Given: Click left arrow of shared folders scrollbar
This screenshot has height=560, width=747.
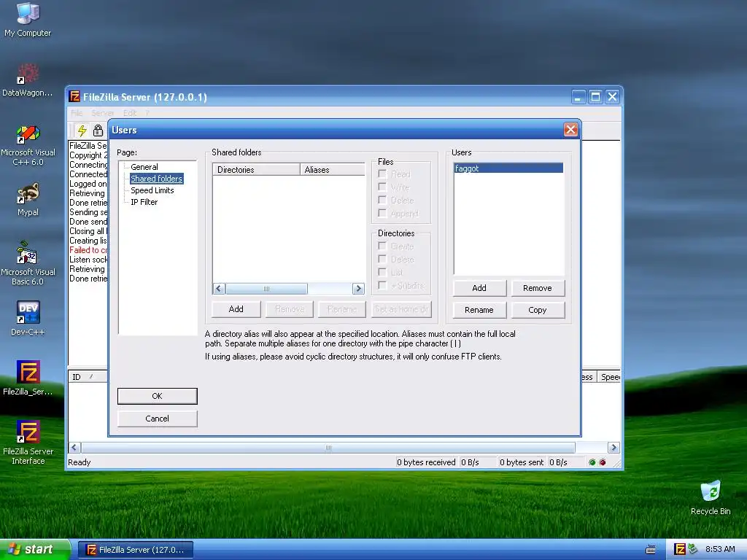Looking at the screenshot, I should click(219, 289).
